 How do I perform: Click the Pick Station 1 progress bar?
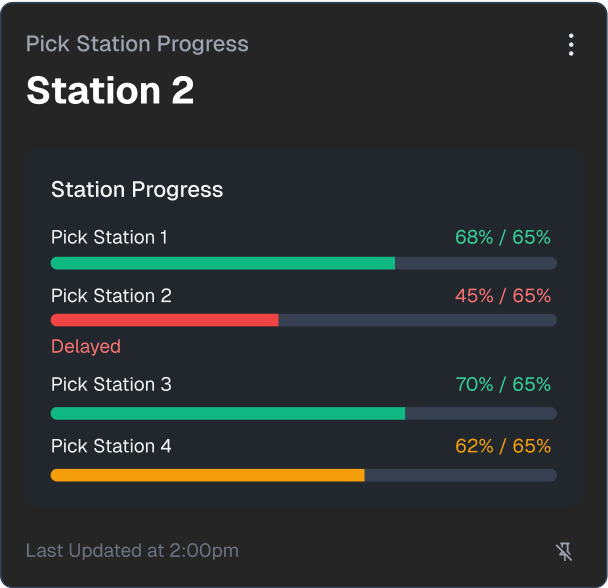pyautogui.click(x=303, y=263)
